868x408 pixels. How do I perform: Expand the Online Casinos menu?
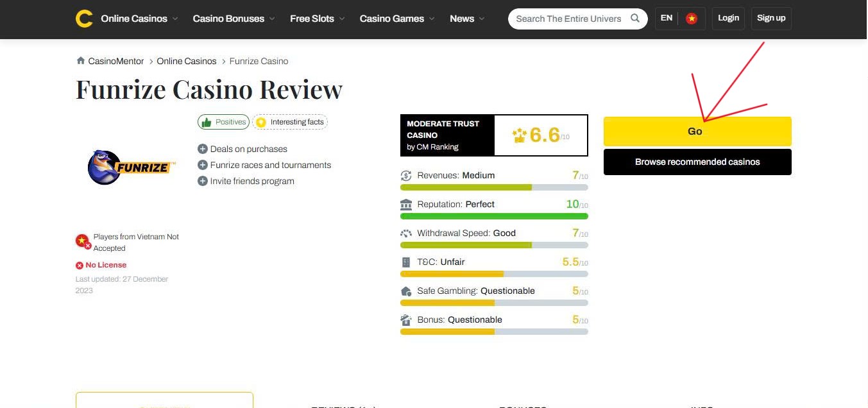pos(139,19)
